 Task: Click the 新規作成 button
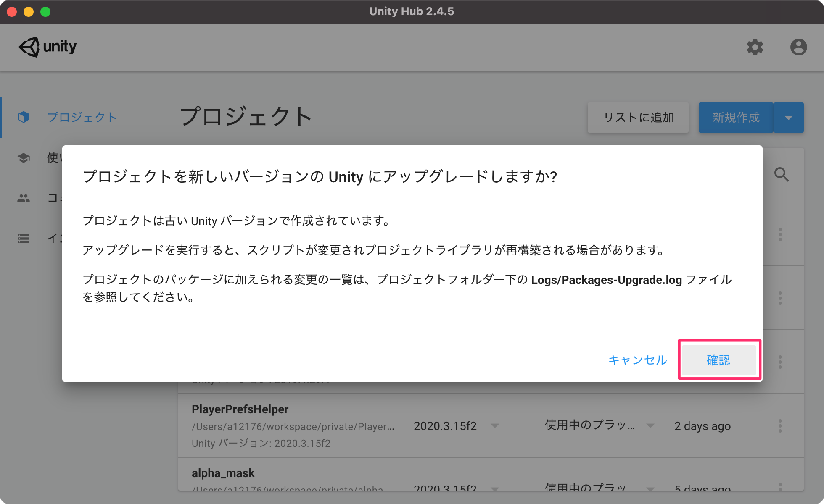click(x=736, y=118)
